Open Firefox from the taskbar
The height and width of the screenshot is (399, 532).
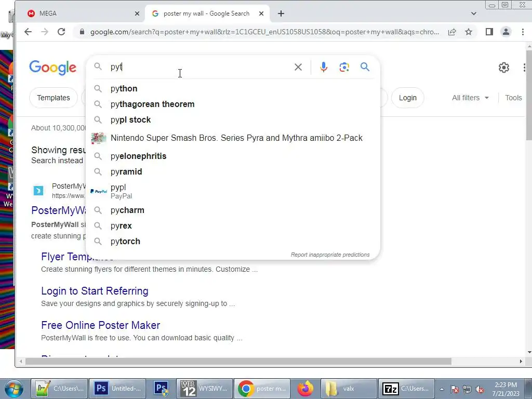[x=305, y=389]
